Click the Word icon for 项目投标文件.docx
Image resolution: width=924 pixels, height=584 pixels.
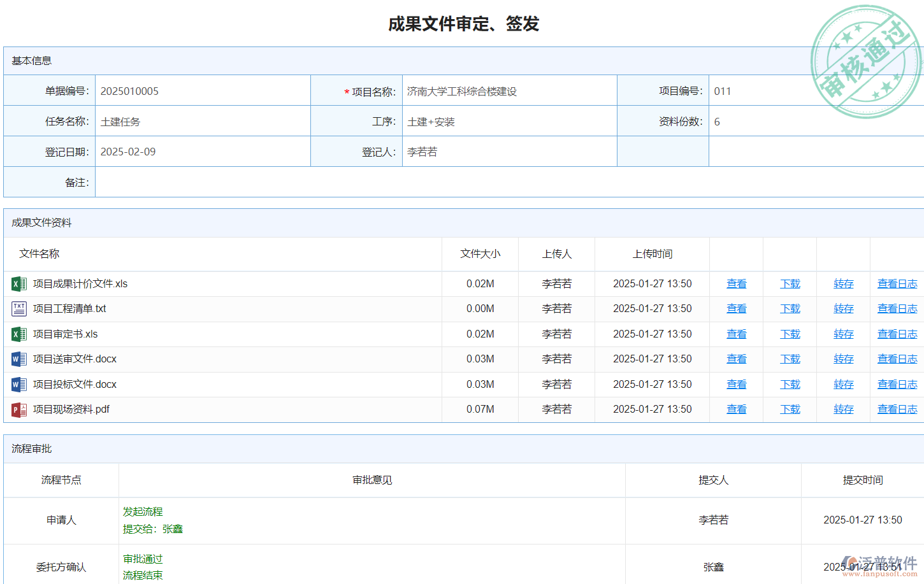tap(18, 385)
